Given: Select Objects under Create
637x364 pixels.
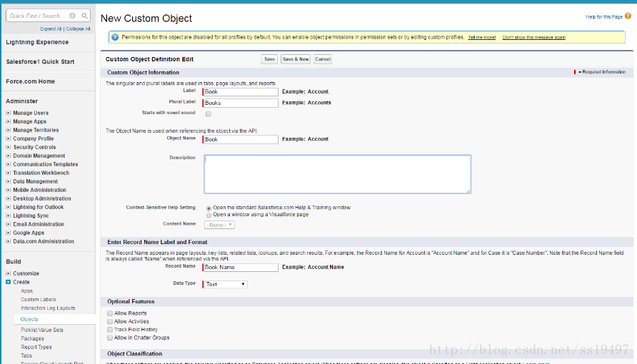Looking at the screenshot, I should [29, 319].
